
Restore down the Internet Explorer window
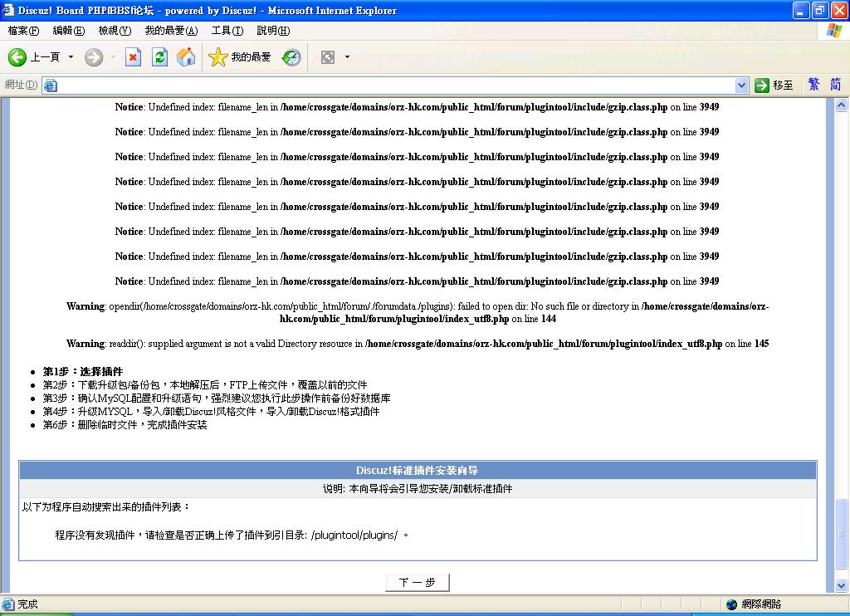point(819,10)
